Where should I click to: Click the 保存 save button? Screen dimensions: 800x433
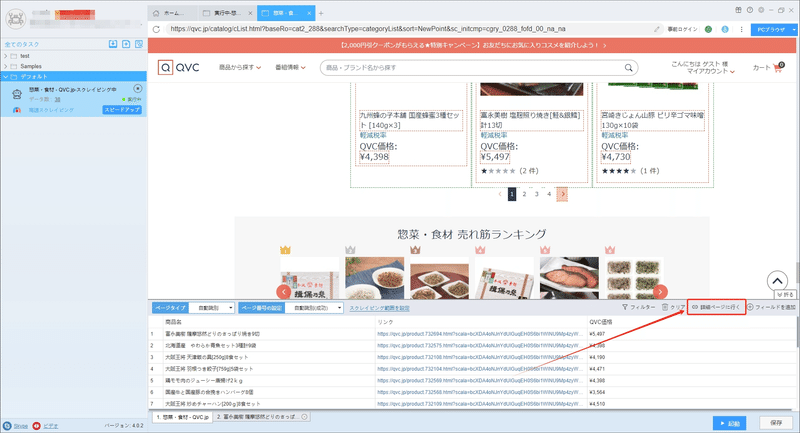pyautogui.click(x=776, y=423)
